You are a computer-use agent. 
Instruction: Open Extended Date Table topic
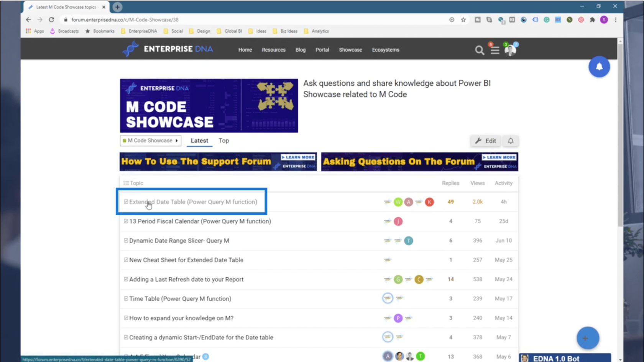click(x=193, y=202)
